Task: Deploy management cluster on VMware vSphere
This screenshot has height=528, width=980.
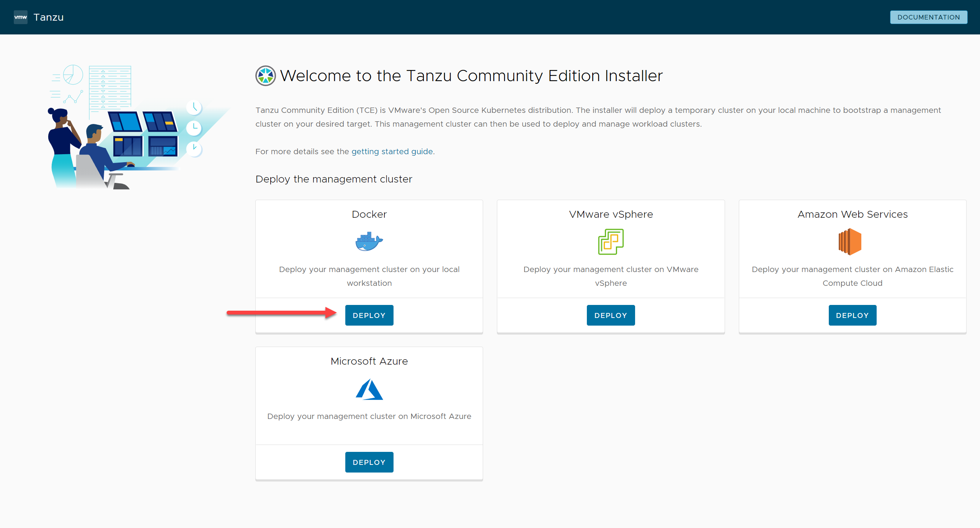Action: (x=611, y=315)
